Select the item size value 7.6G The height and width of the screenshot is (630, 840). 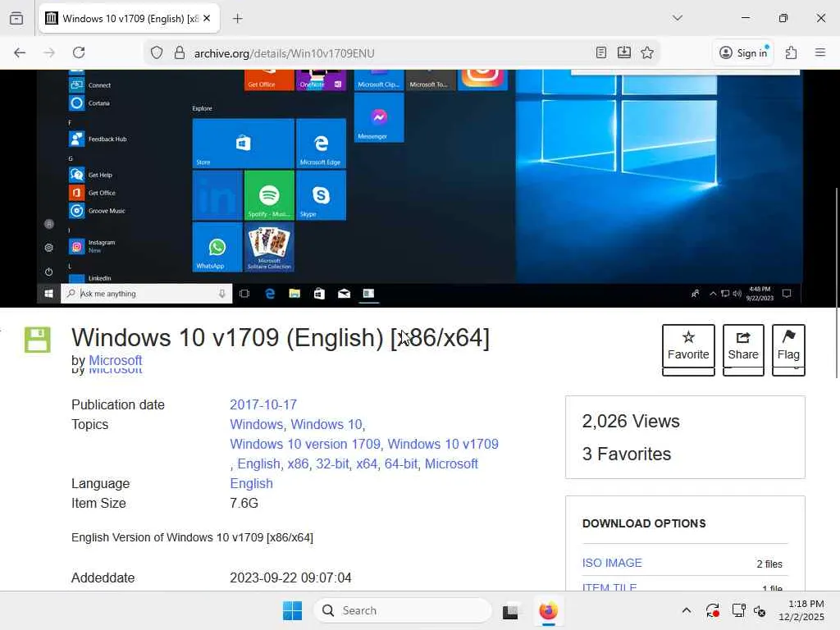(x=244, y=503)
